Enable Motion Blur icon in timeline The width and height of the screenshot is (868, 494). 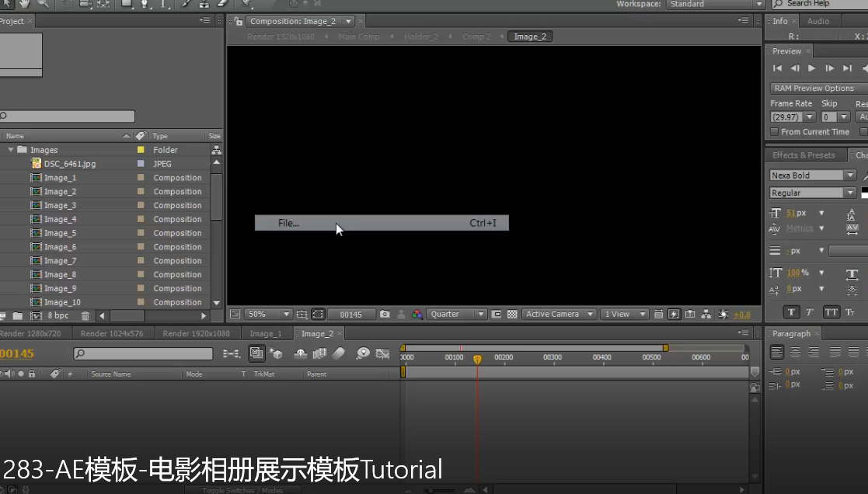338,353
